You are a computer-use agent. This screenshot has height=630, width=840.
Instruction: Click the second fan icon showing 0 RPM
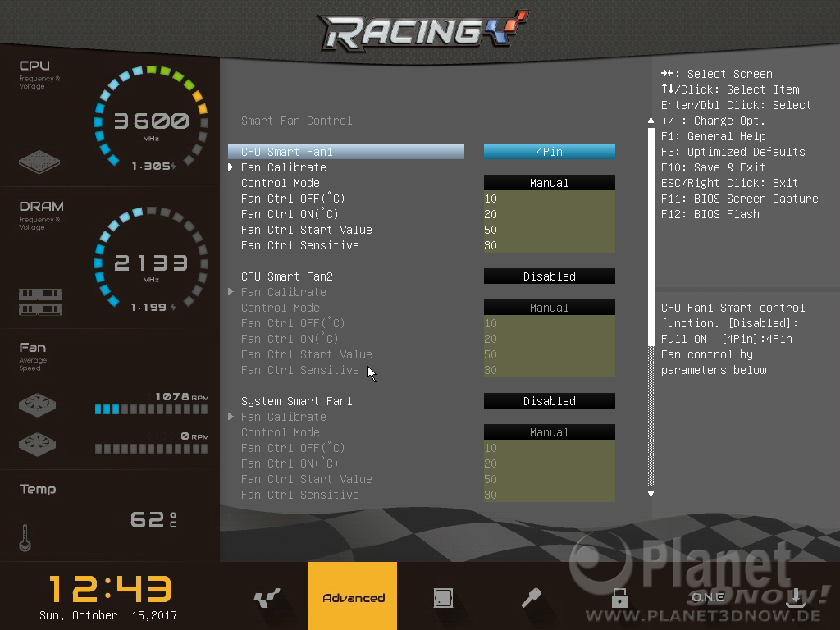[x=37, y=444]
